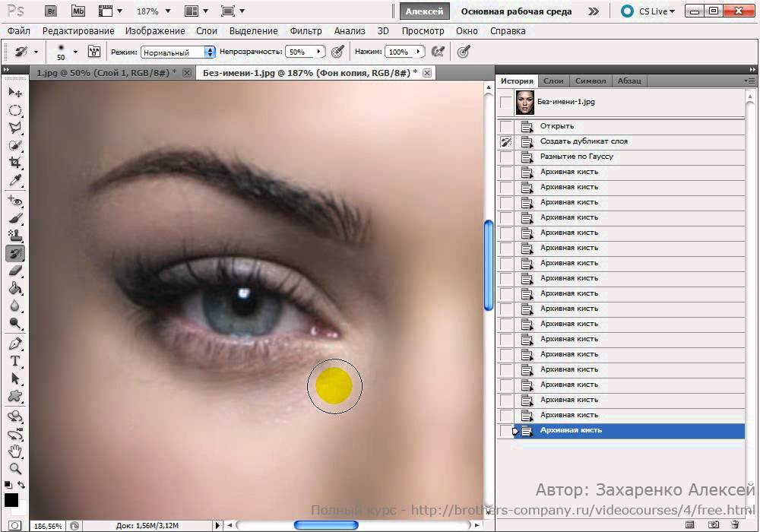Expand the Непрозрачность opacity slider arrow
The image size is (760, 532).
point(318,52)
